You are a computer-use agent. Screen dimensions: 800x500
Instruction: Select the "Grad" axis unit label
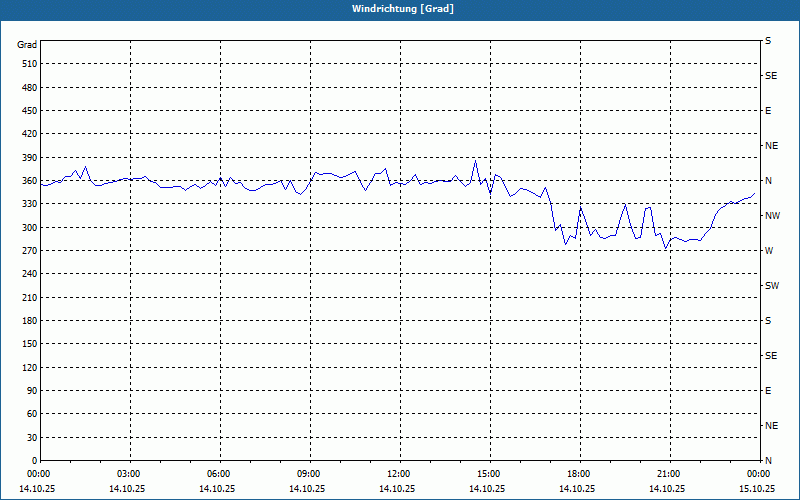[x=27, y=45]
